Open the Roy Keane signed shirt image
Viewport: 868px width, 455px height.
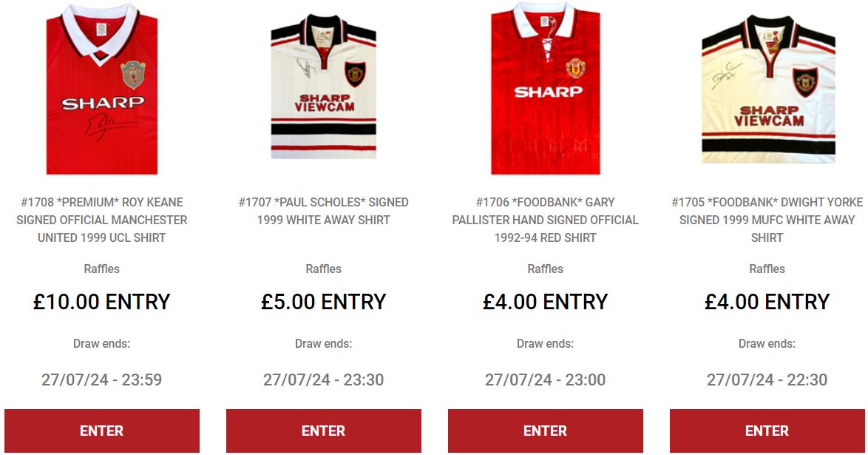point(102,89)
